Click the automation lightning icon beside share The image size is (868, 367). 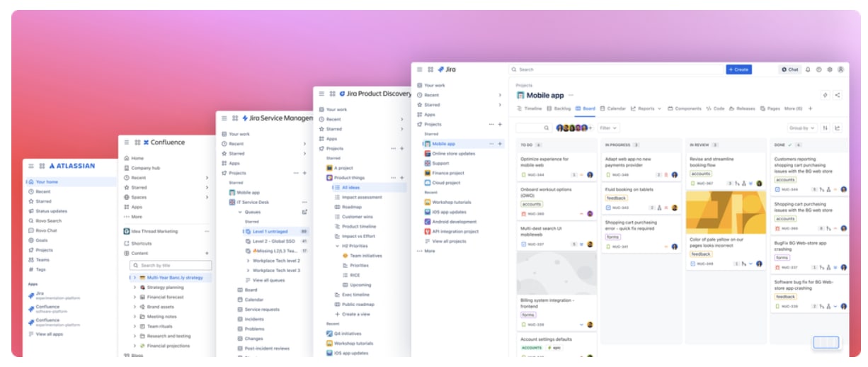point(825,95)
